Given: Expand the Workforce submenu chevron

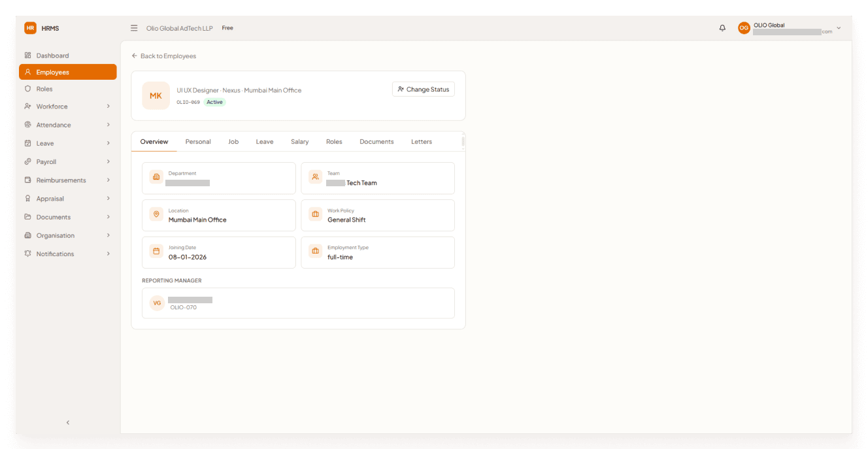Looking at the screenshot, I should pos(108,107).
